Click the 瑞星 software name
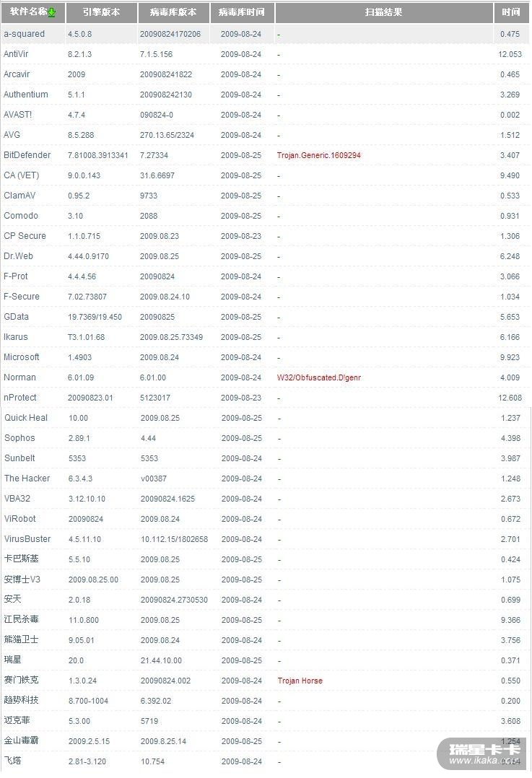The image size is (532, 778). click(x=14, y=660)
